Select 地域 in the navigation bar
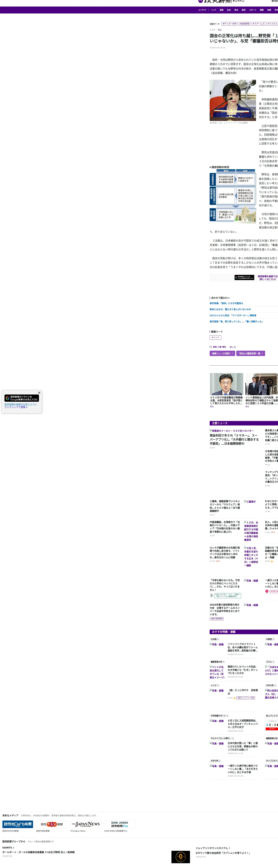Viewport: 278px width, 868px height. pyautogui.click(x=269, y=10)
